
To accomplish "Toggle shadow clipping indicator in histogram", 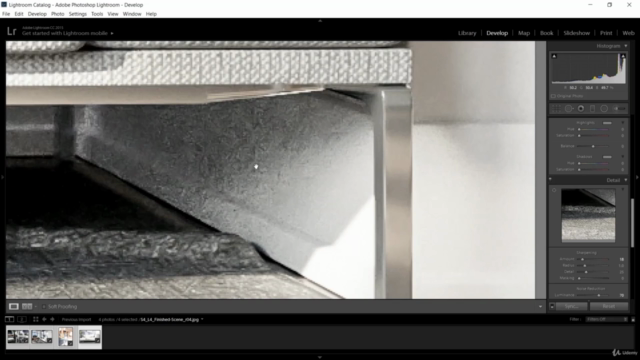I will [x=554, y=56].
